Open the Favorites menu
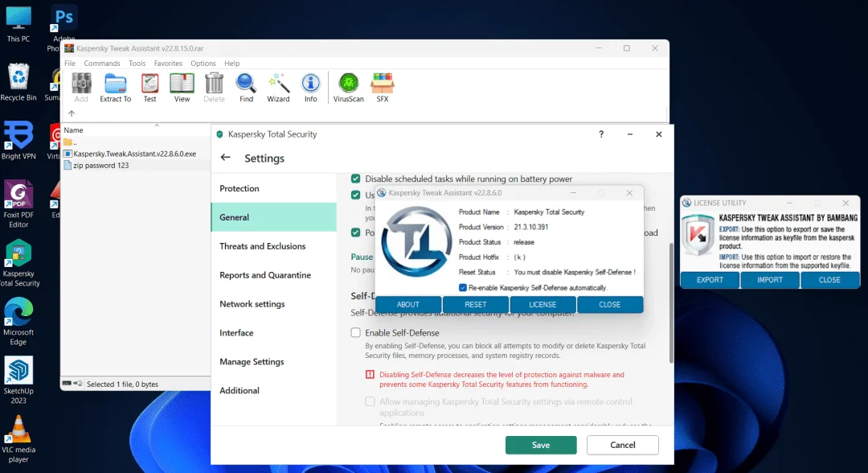Screen dimensions: 868x473 [x=168, y=63]
